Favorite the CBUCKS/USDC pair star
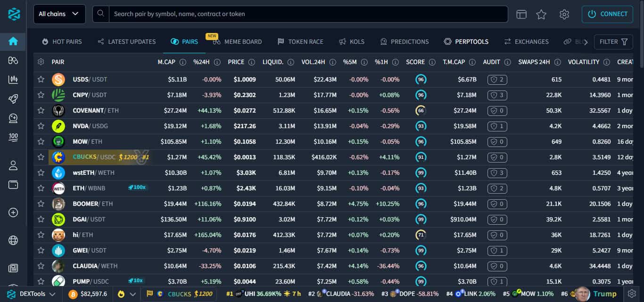Screen dimensions: 644x302 click(41, 157)
